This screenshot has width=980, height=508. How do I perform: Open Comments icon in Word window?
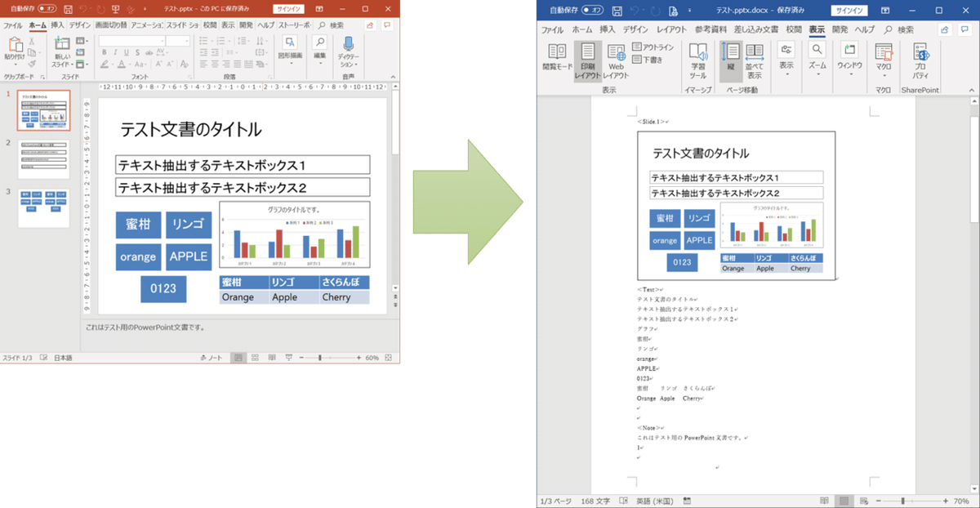[964, 29]
